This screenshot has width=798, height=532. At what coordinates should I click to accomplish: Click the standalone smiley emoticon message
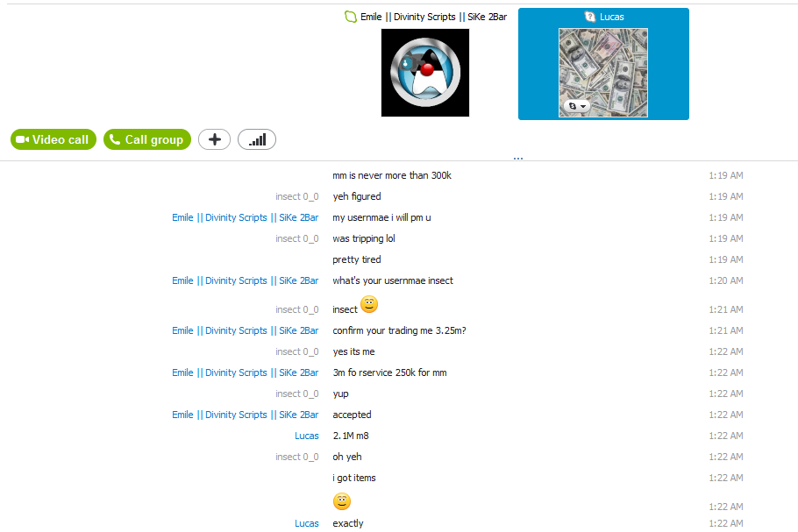click(x=342, y=501)
